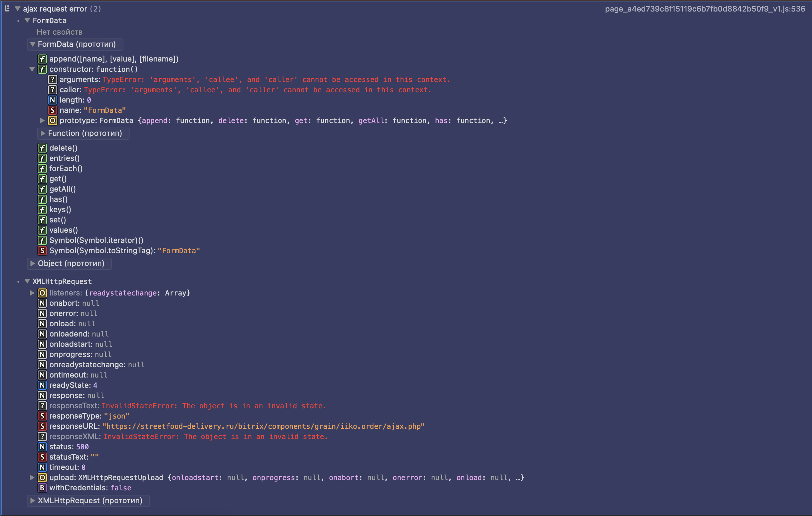Image resolution: width=812 pixels, height=516 pixels.
Task: Click the function icon beside append method
Action: tap(42, 59)
